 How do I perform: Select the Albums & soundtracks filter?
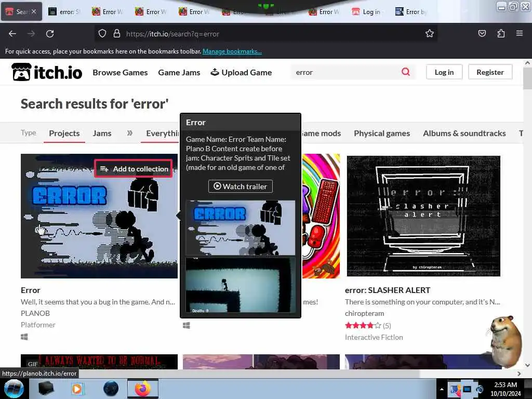[464, 134]
